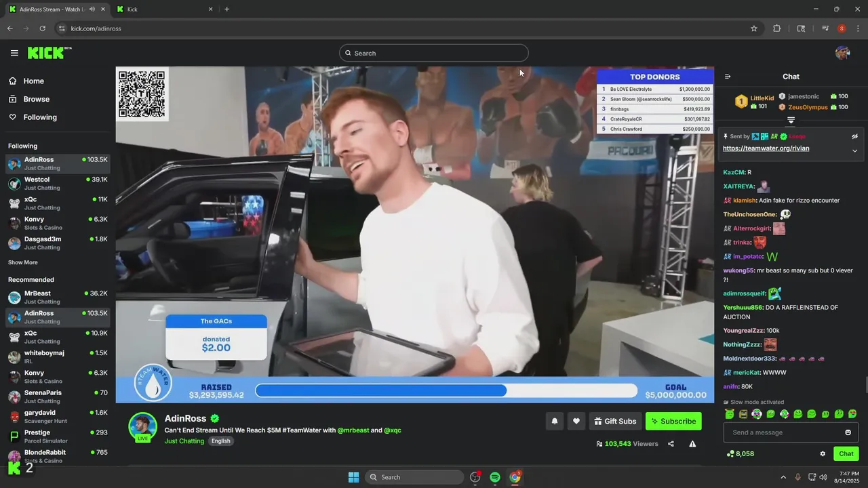Open a new browser tab
Viewport: 868px width, 488px height.
pos(226,9)
